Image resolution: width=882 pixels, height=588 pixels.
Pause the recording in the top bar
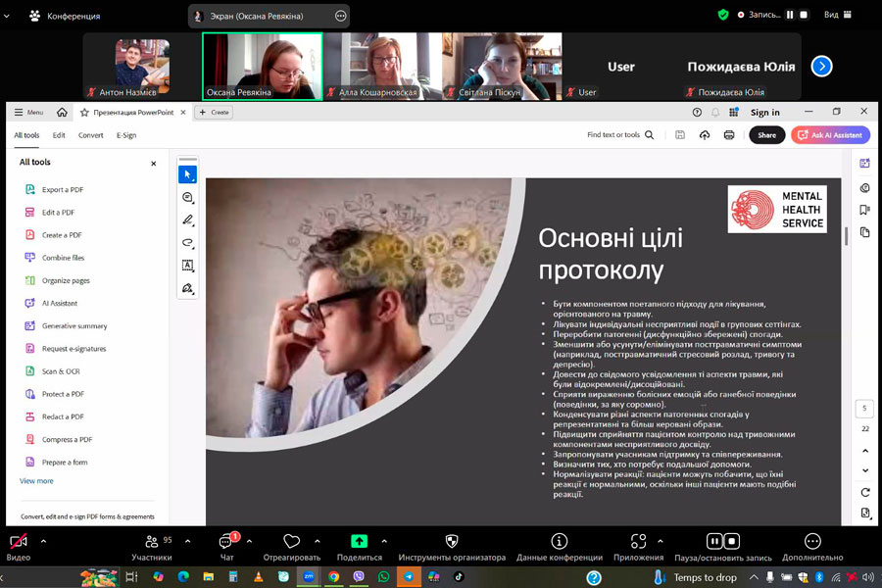tap(790, 15)
